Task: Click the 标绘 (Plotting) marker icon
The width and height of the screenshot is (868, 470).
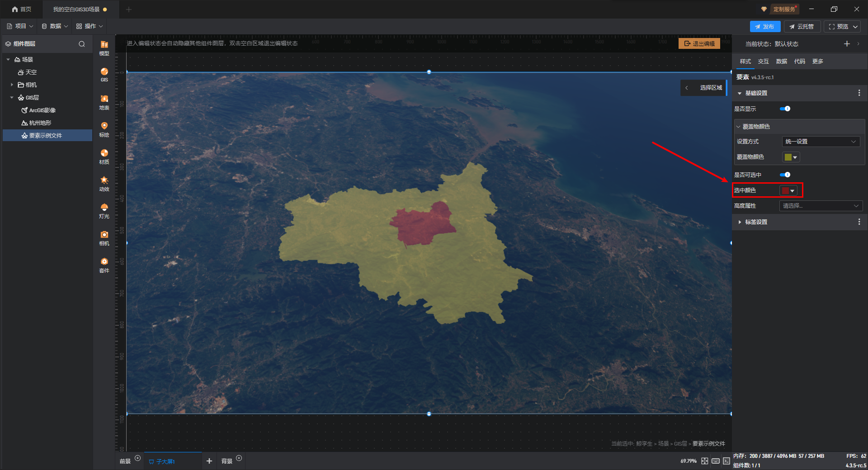Action: 104,128
